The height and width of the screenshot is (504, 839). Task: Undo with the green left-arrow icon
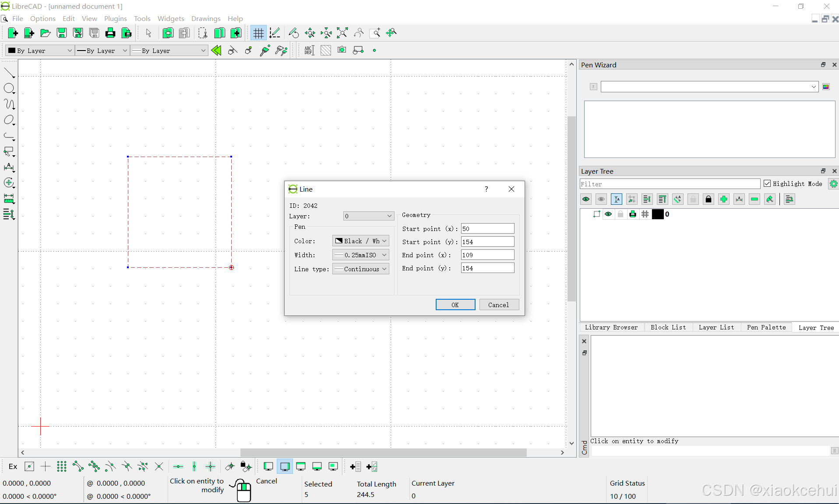pyautogui.click(x=168, y=33)
